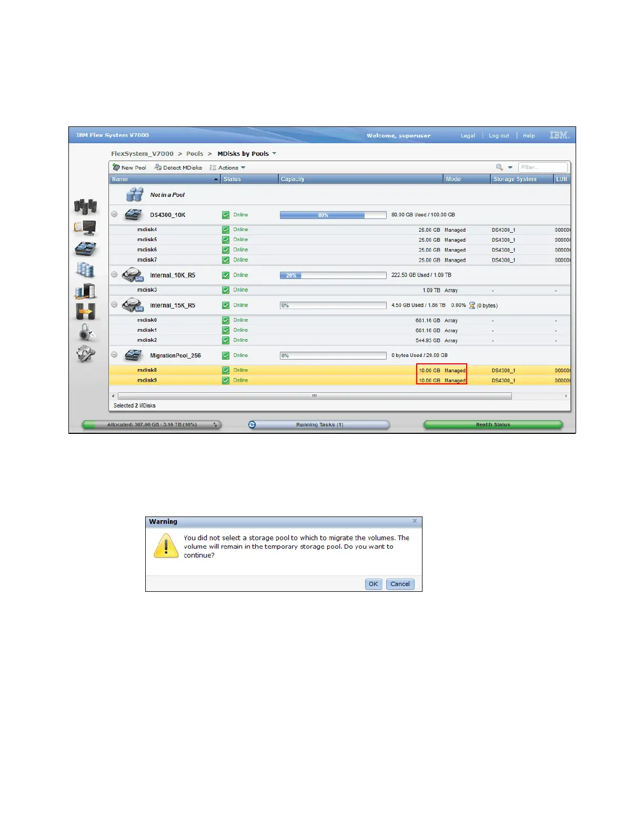Click the magnifier search icon
644x834 pixels.
499,167
